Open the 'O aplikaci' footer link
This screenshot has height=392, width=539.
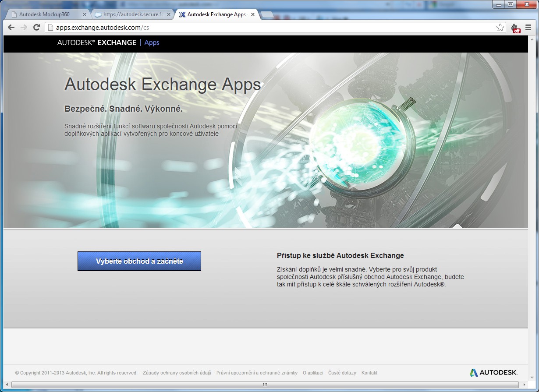coord(313,373)
